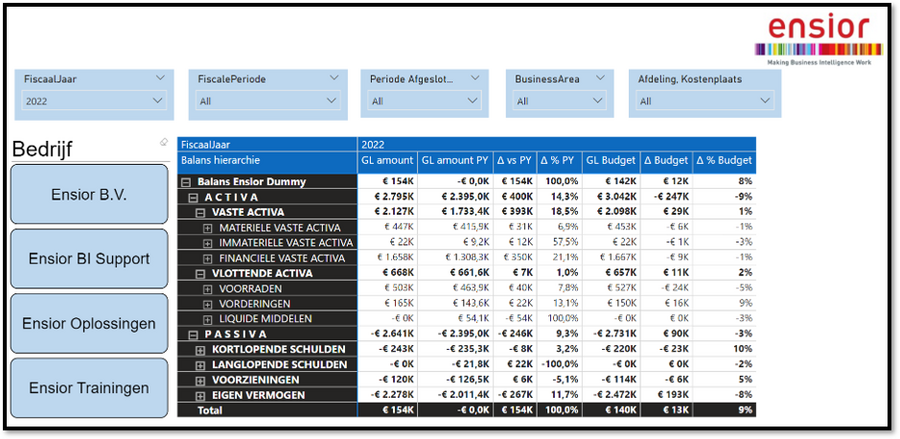Open the FiscalePeriode All dropdown
Image resolution: width=900 pixels, height=439 pixels.
(x=267, y=101)
